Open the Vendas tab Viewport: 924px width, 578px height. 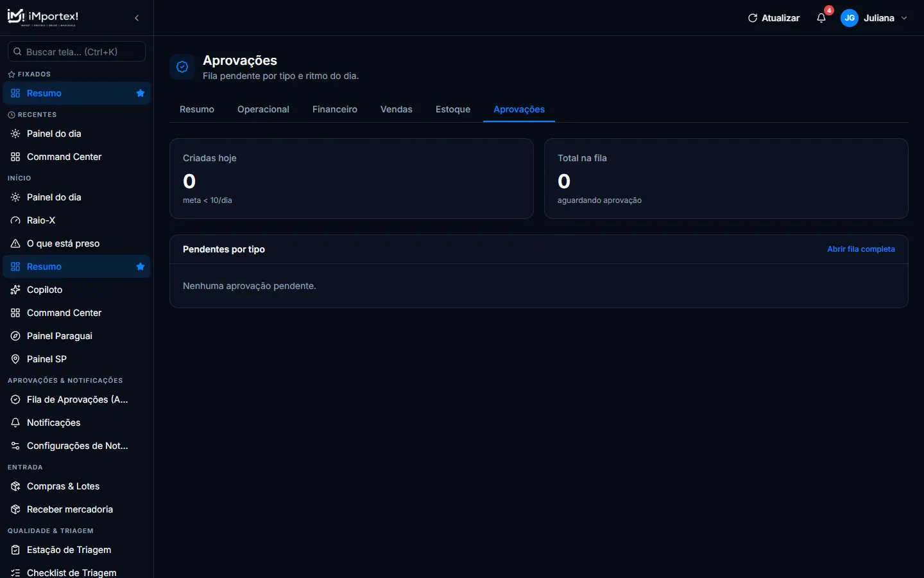click(x=397, y=109)
